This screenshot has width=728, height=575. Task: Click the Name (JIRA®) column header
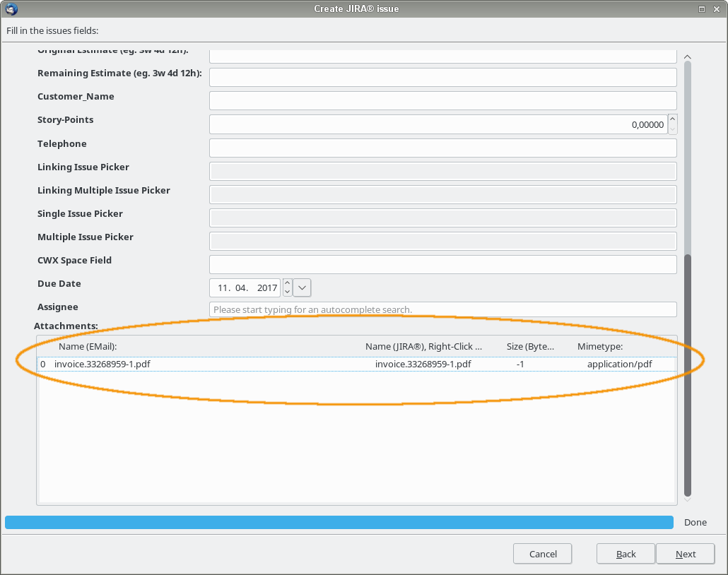423,347
